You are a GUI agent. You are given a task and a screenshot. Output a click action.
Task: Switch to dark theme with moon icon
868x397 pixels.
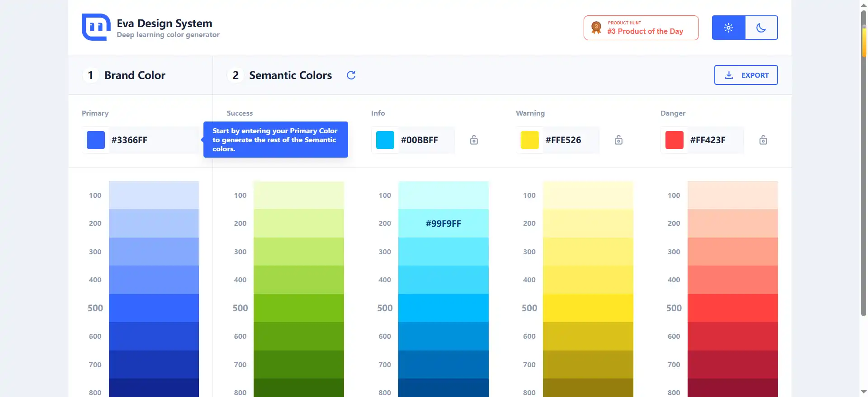tap(761, 28)
